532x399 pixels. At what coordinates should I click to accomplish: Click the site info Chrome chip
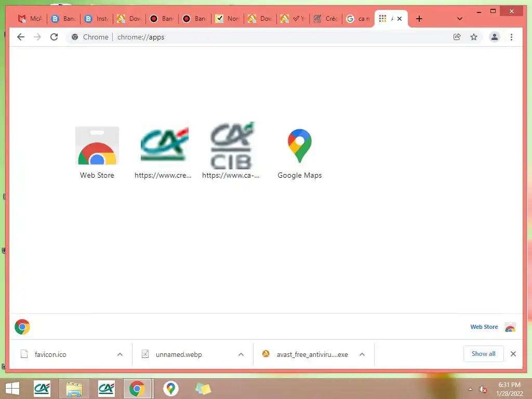tap(90, 37)
